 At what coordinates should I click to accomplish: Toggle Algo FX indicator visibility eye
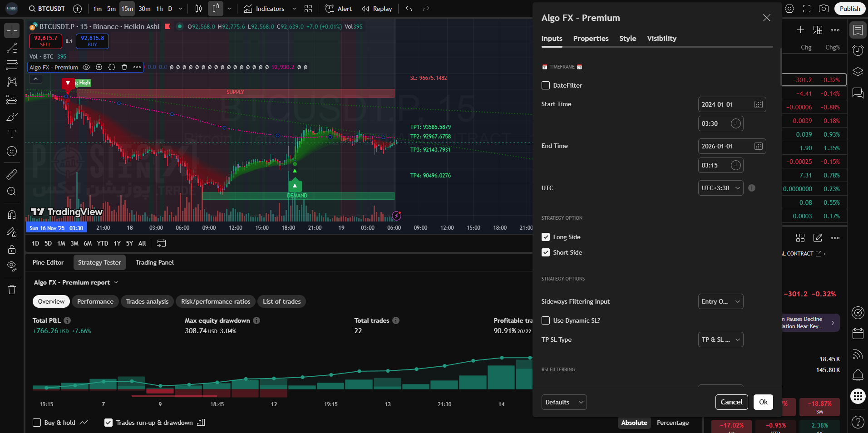(86, 67)
